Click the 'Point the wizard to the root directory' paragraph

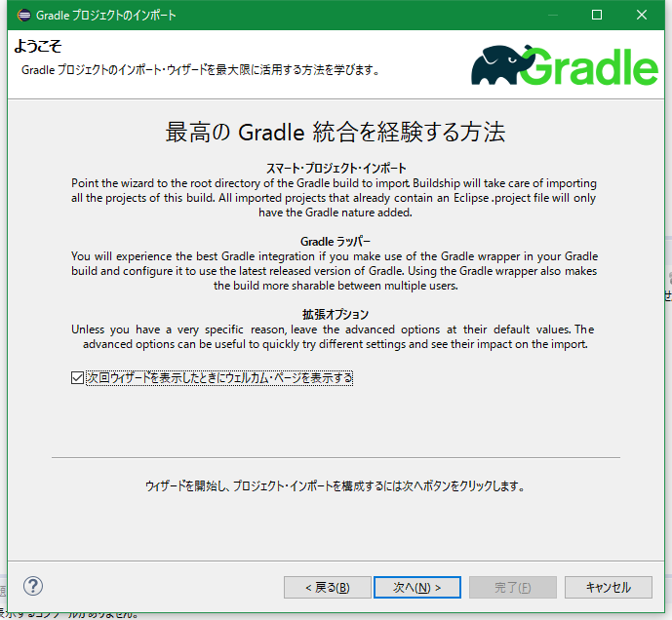coord(334,198)
